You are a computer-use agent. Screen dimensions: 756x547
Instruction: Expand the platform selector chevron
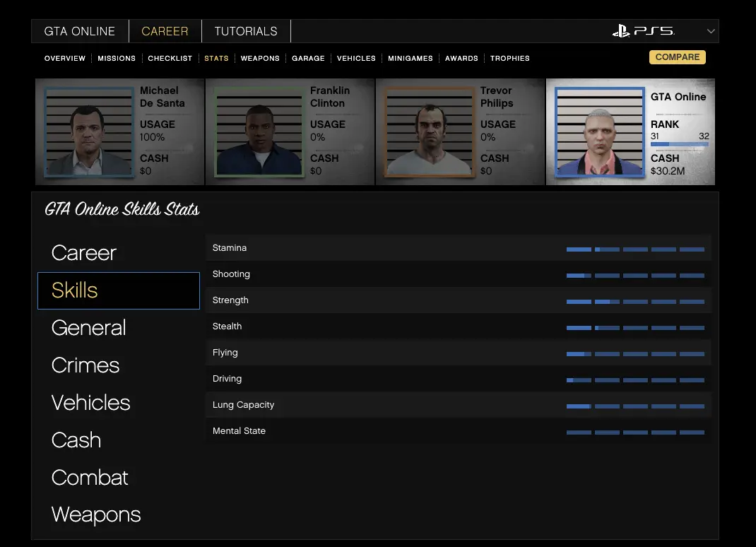coord(711,31)
